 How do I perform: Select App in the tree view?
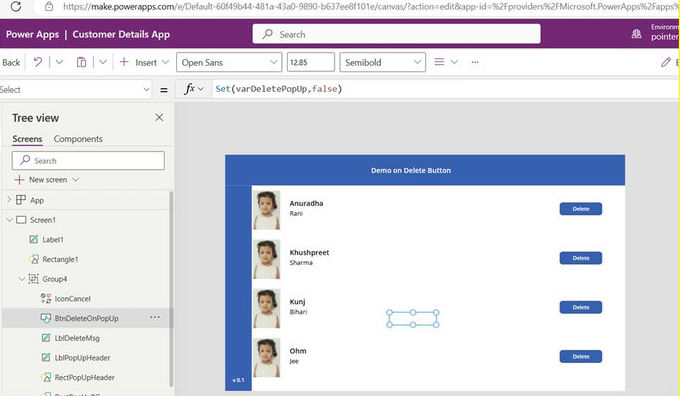(x=37, y=200)
